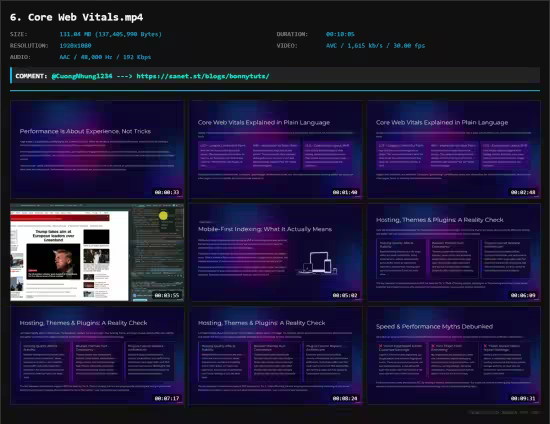Open news webpage thumbnail at 00:03:55

[97, 252]
